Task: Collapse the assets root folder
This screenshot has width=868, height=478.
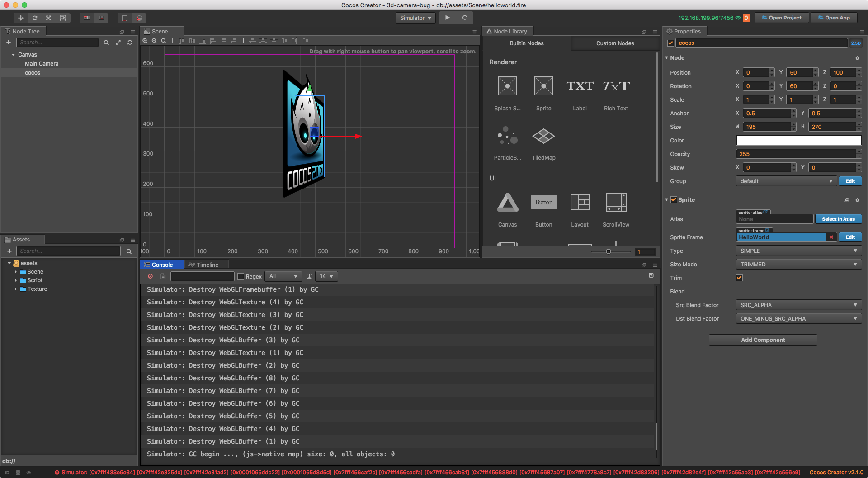Action: tap(9, 263)
